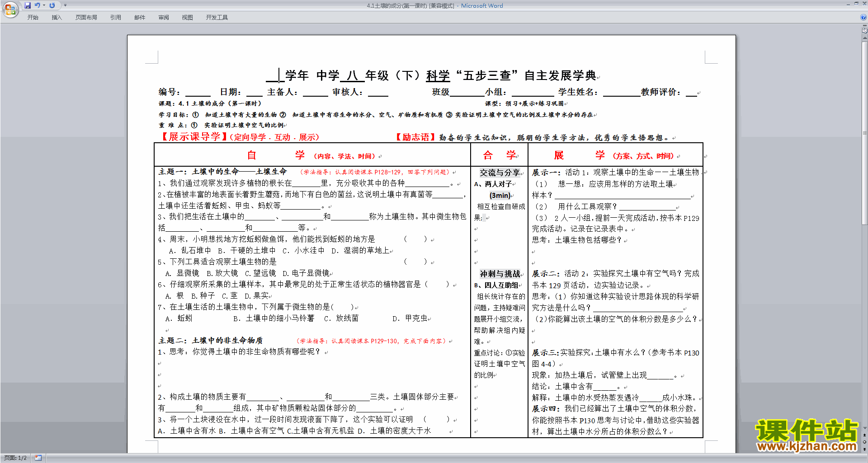Open Word Help with the question mark icon
This screenshot has width=868, height=463.
pyautogui.click(x=863, y=17)
